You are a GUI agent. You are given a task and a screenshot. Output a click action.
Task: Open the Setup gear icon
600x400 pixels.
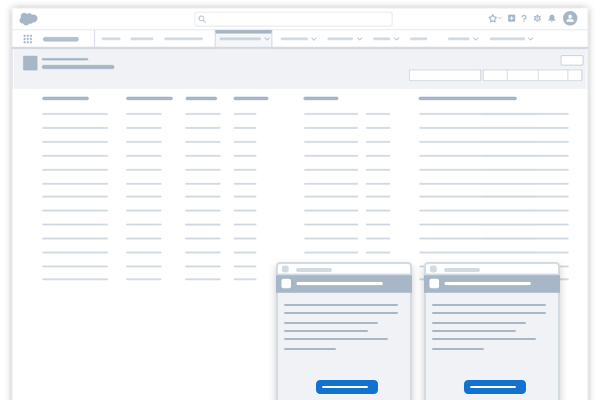[537, 18]
